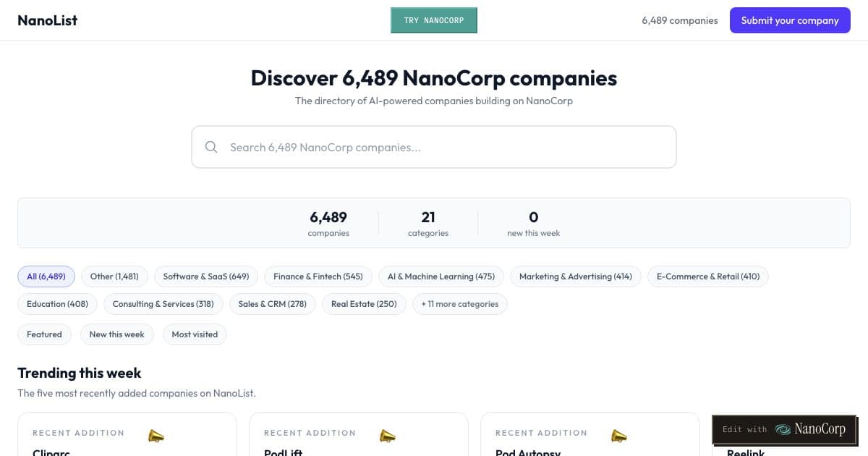The image size is (868, 456).
Task: Expand + 11 more categories
Action: tap(460, 304)
